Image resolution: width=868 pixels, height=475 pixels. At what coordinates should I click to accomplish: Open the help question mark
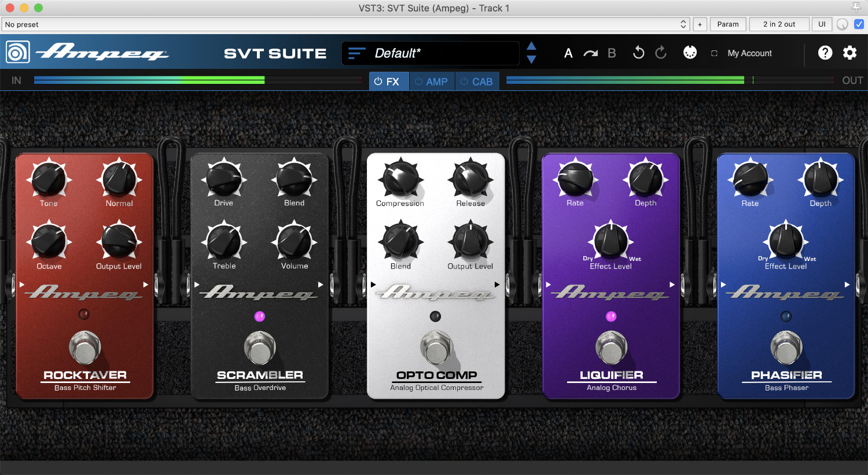click(825, 53)
